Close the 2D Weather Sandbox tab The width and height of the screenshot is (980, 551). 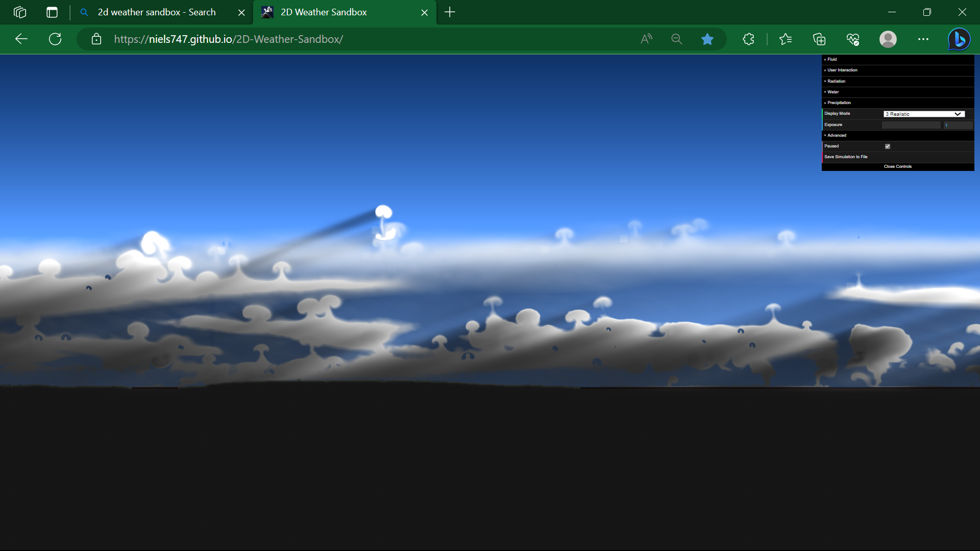(x=424, y=13)
